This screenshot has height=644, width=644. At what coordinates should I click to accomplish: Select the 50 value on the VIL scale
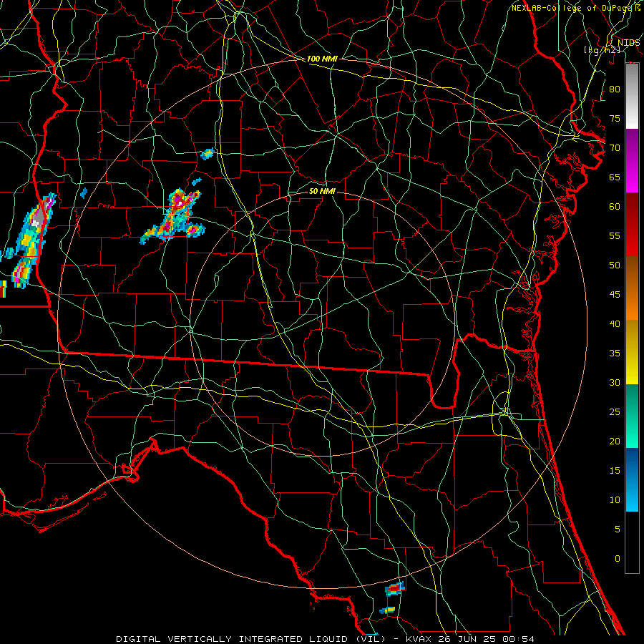coord(615,265)
